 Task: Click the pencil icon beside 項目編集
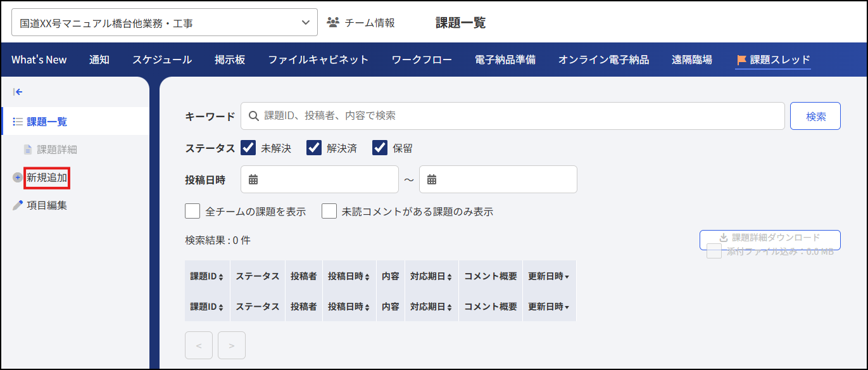click(x=18, y=205)
